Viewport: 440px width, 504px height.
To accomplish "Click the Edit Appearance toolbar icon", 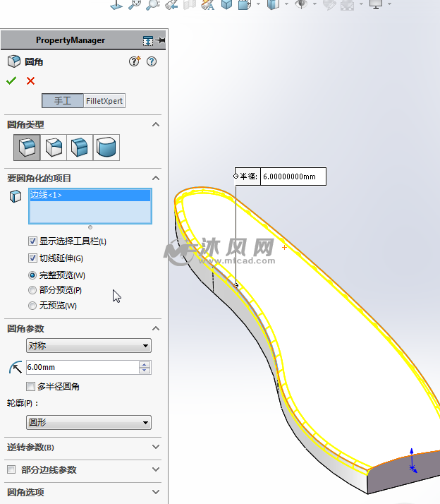I will (329, 4).
